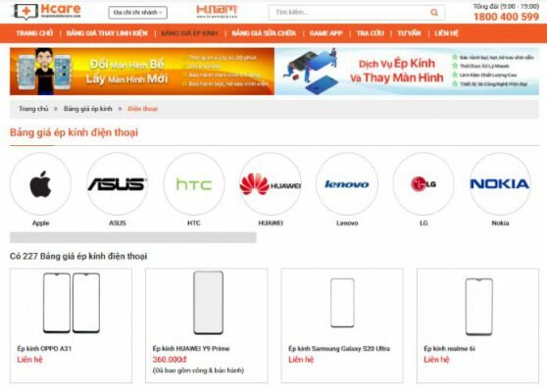
Task: Open the branch address dropdown
Action: click(138, 13)
